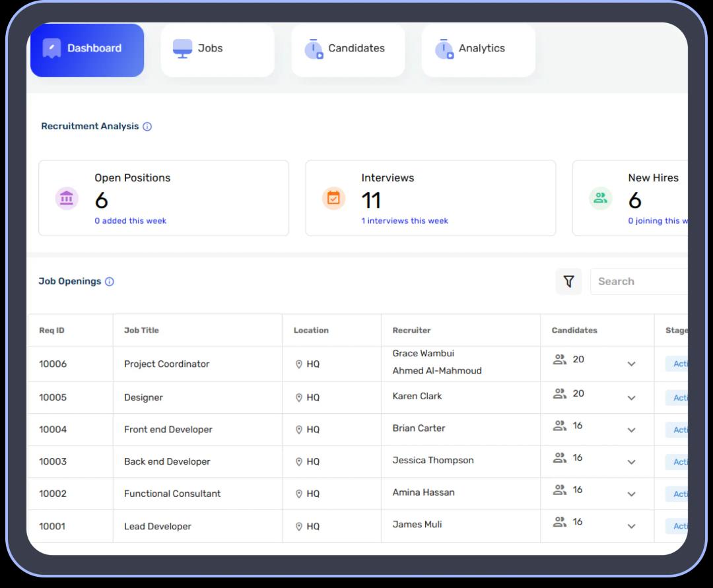The height and width of the screenshot is (588, 713).
Task: Expand candidates for Functional Consultant row
Action: (631, 494)
